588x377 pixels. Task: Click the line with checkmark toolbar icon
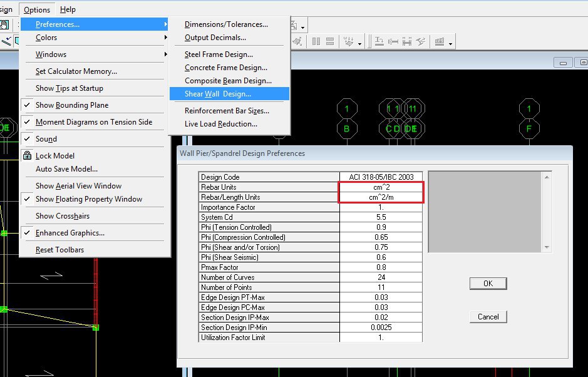(6, 41)
